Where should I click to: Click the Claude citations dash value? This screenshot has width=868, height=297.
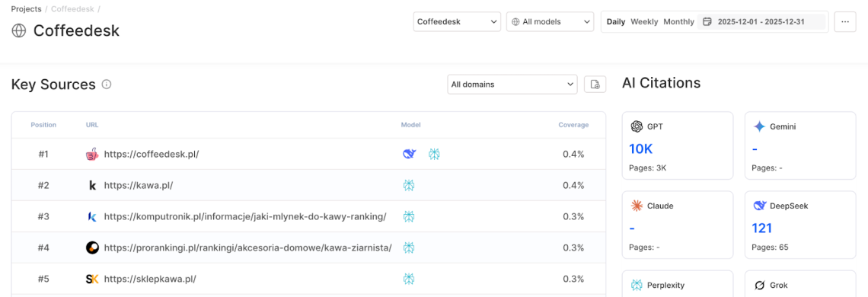click(632, 228)
